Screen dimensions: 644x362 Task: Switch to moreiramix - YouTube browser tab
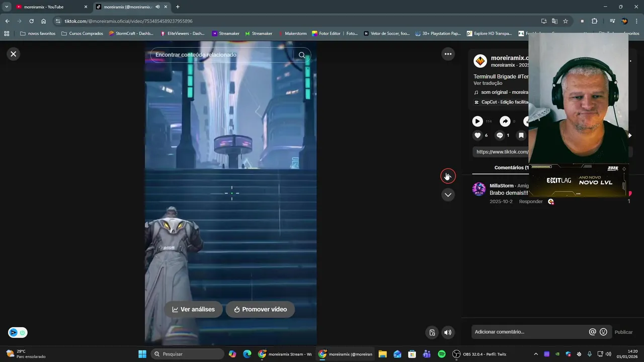[x=48, y=7]
